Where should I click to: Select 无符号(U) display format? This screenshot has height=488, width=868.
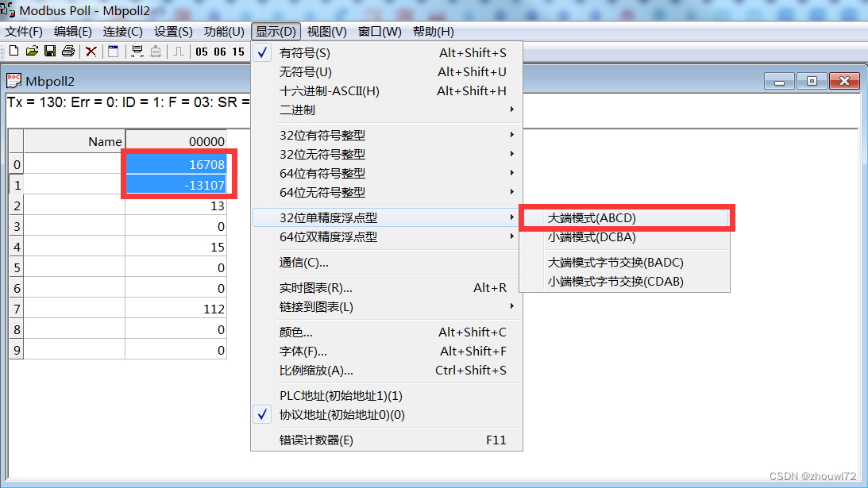387,72
